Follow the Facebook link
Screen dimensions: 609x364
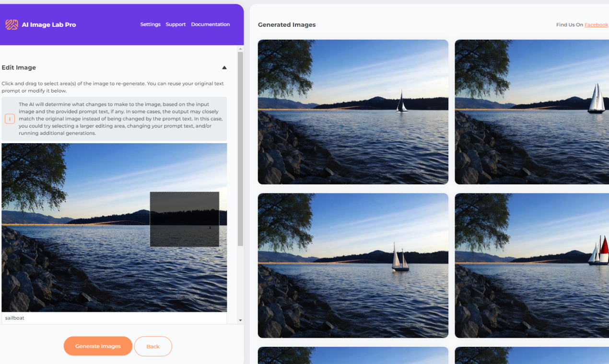596,25
